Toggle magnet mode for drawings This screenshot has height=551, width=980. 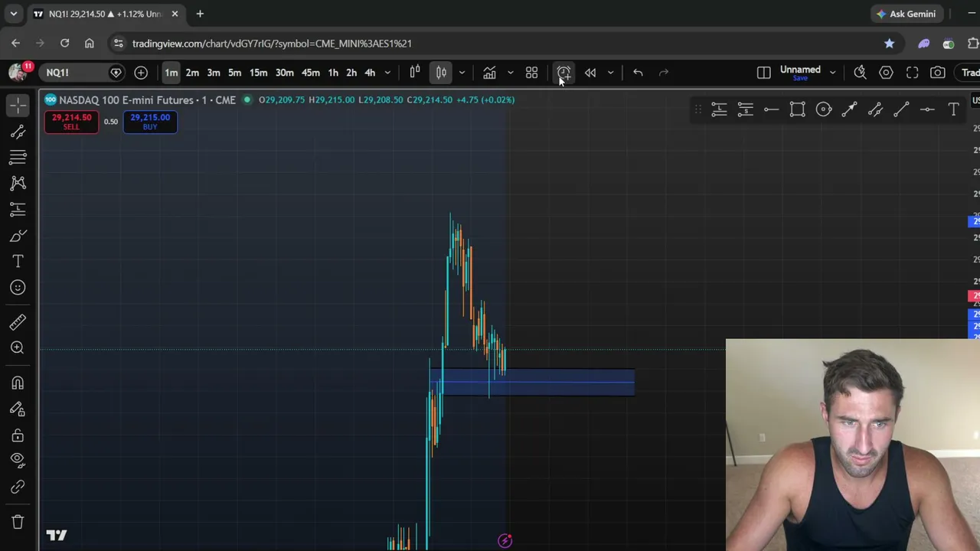[18, 383]
